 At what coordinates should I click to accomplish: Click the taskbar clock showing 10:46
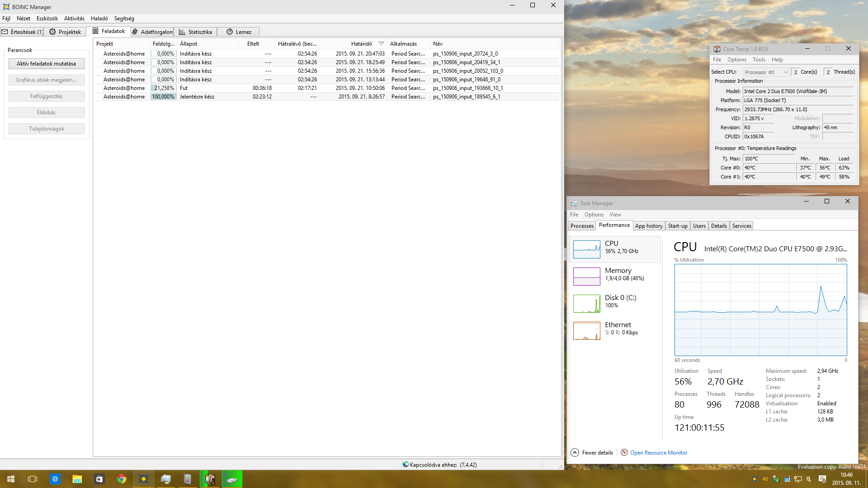[x=846, y=479]
